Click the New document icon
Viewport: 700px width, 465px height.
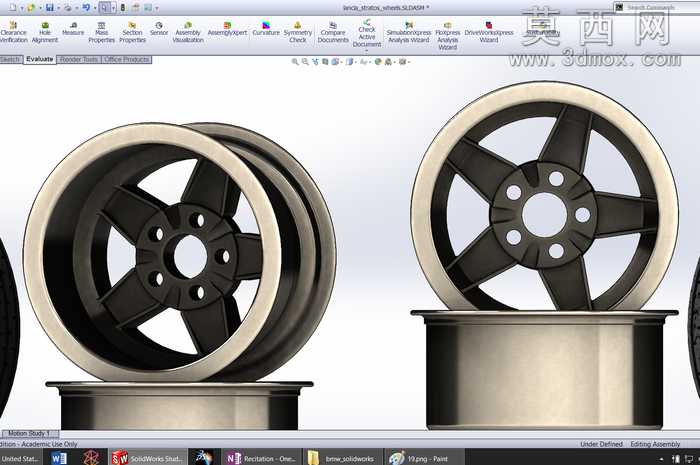pyautogui.click(x=12, y=8)
